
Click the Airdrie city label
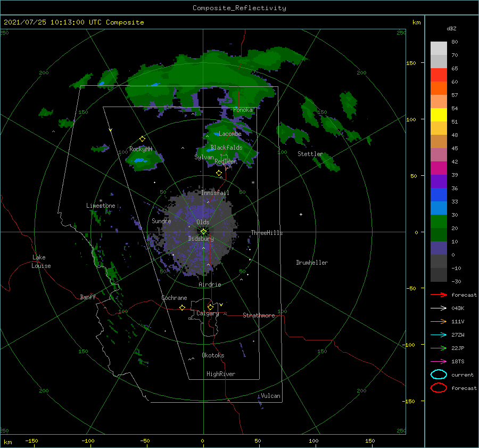click(x=210, y=284)
